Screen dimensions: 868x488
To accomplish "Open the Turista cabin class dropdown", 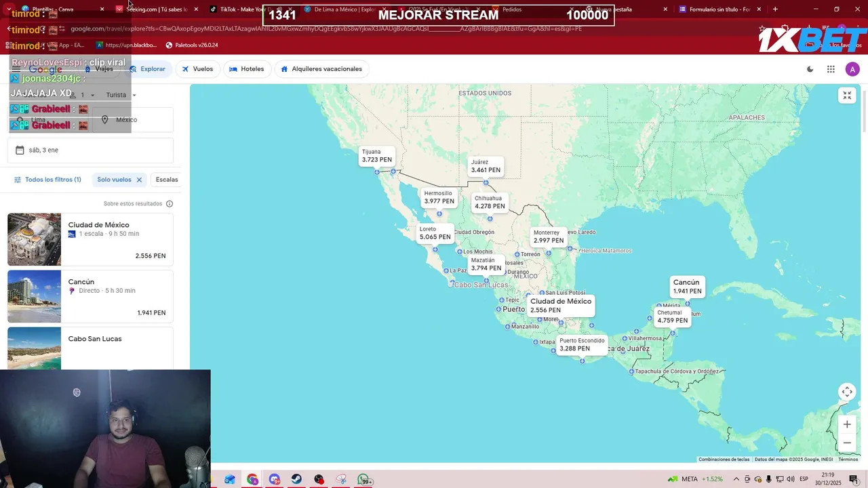I will [x=121, y=95].
